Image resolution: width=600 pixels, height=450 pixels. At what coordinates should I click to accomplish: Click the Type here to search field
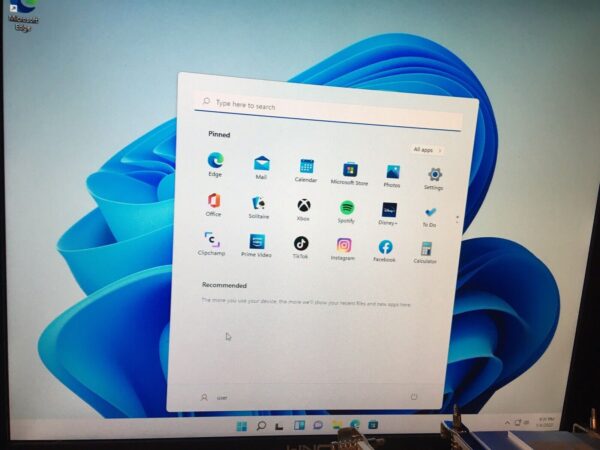(x=329, y=112)
